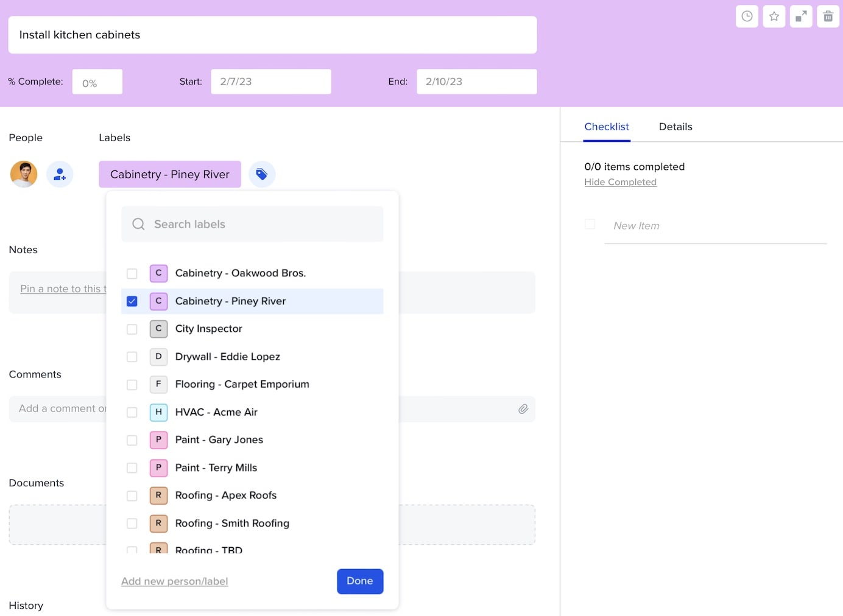
Task: Click the assigned person's avatar
Action: pos(24,174)
